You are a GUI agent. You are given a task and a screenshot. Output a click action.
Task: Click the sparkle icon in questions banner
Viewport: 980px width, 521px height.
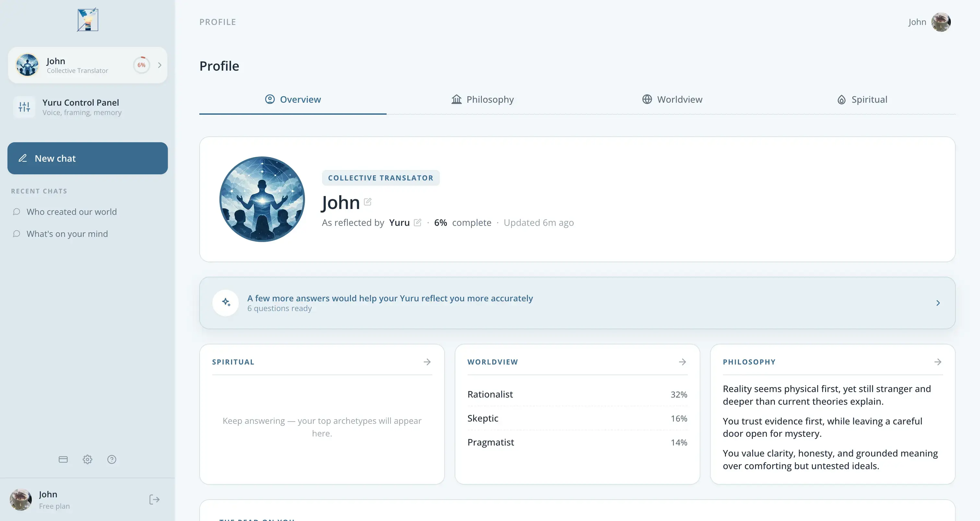point(226,303)
